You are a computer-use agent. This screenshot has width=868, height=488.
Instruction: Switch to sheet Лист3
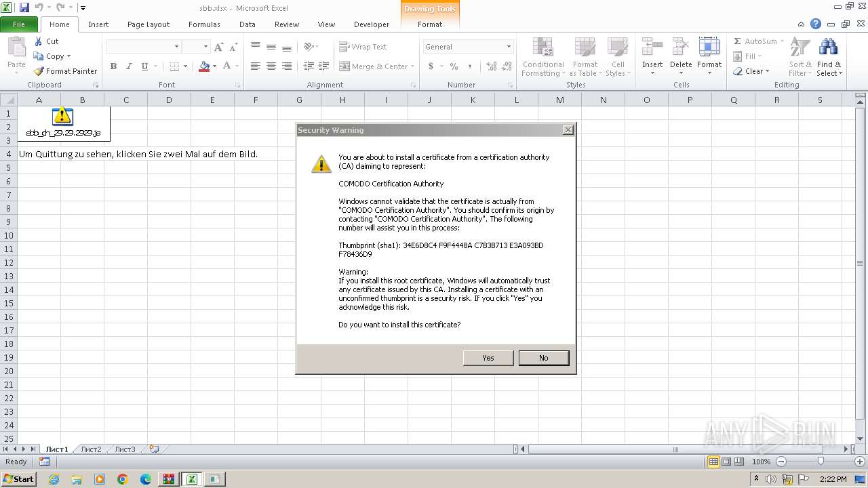pyautogui.click(x=125, y=449)
